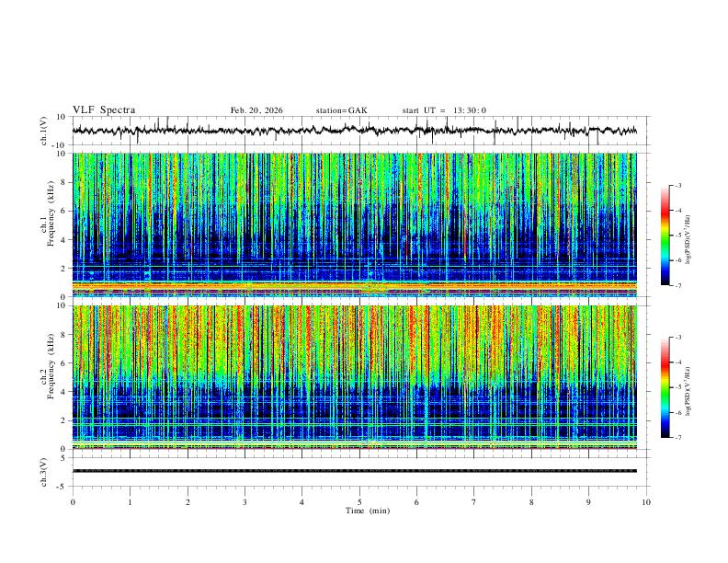This screenshot has width=728, height=563.
Task: Click the "-5" tick on ch.3(V) axis
Action: 63,487
